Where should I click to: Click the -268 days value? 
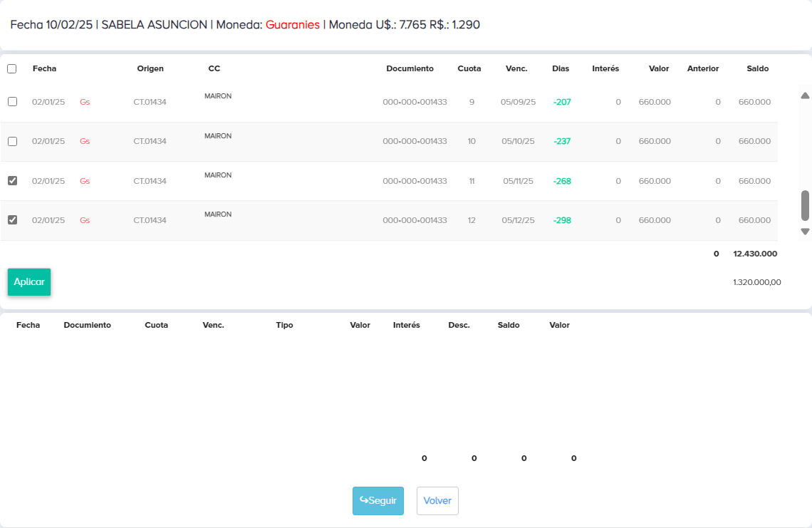pos(562,182)
